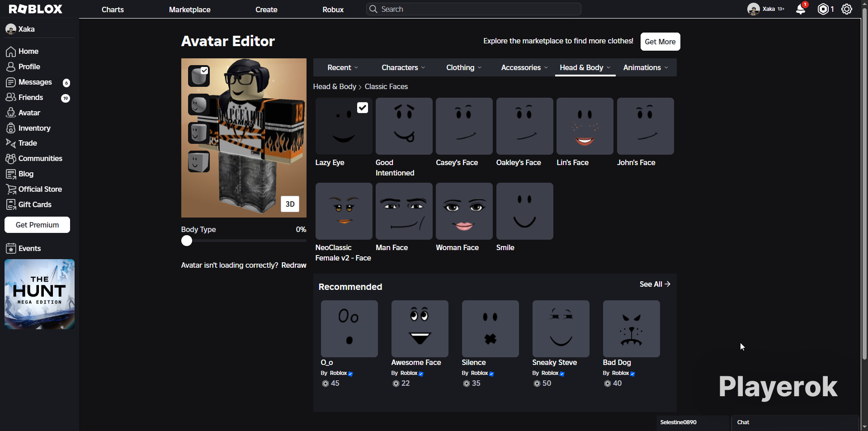Image resolution: width=868 pixels, height=431 pixels.
Task: Equip John's Face
Action: click(646, 126)
